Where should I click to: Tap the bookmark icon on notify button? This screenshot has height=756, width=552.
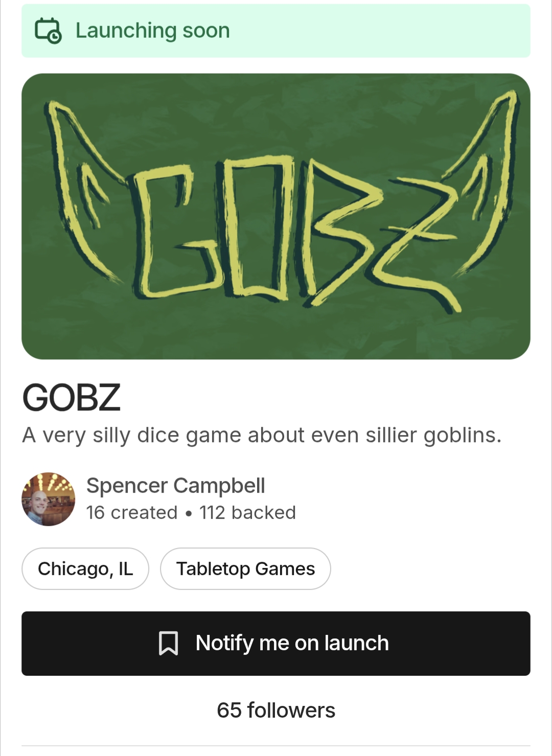(168, 643)
